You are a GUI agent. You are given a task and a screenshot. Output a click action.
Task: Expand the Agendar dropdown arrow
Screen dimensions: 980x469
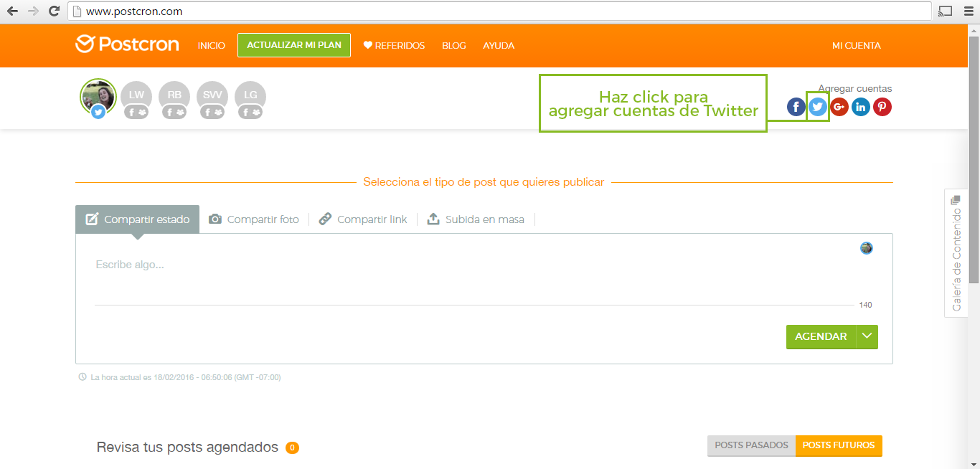point(867,336)
